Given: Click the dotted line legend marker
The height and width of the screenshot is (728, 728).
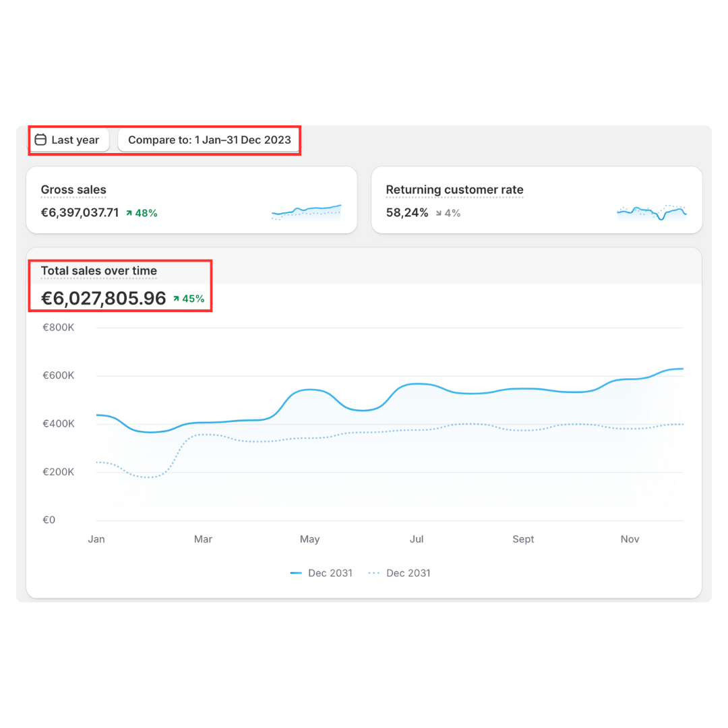Looking at the screenshot, I should (x=374, y=573).
